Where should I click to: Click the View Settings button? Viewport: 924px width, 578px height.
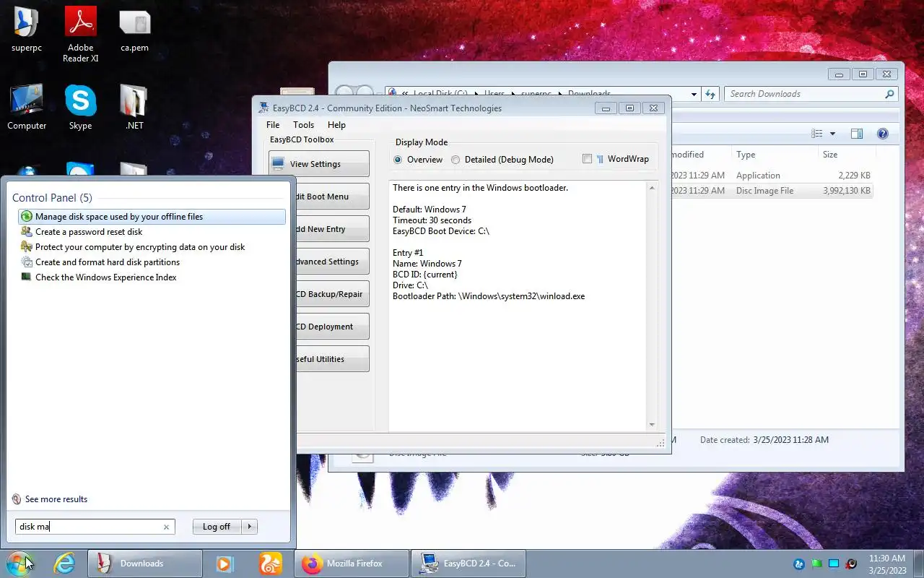click(x=318, y=164)
